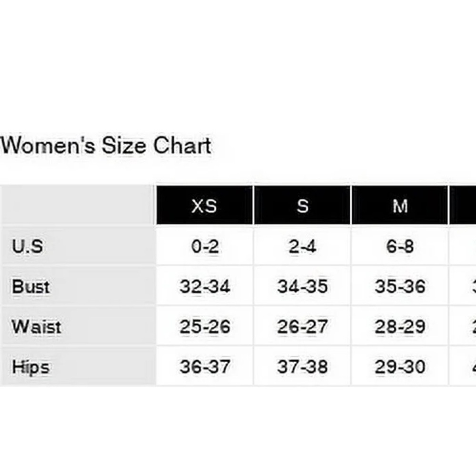476x476 pixels.
Task: Pick the 25-26 waist measurement cell
Action: click(205, 327)
